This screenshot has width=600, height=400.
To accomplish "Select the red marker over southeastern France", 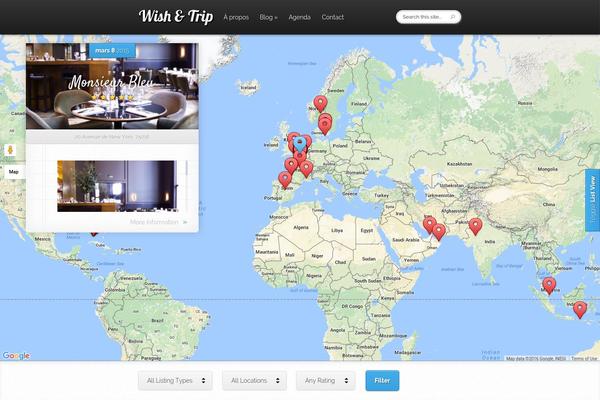I will pos(306,169).
